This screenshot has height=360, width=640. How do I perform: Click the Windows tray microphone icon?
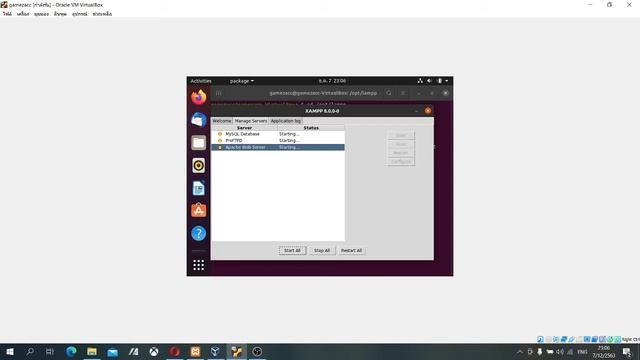pos(540,352)
